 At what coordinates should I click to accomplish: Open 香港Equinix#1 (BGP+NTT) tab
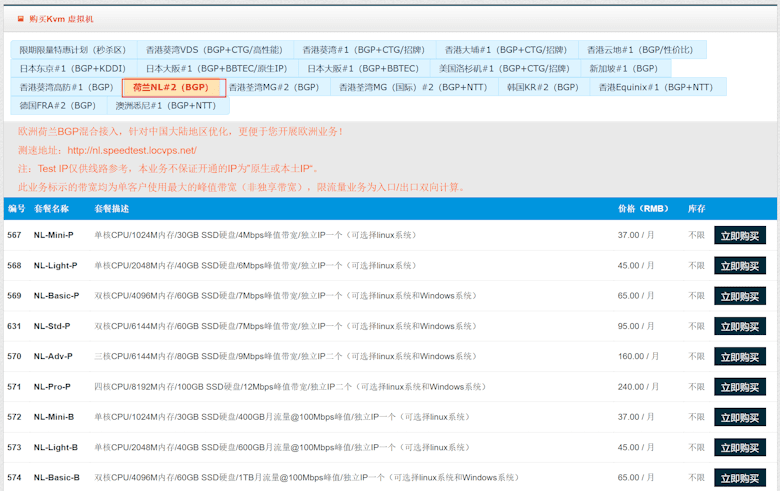click(658, 87)
